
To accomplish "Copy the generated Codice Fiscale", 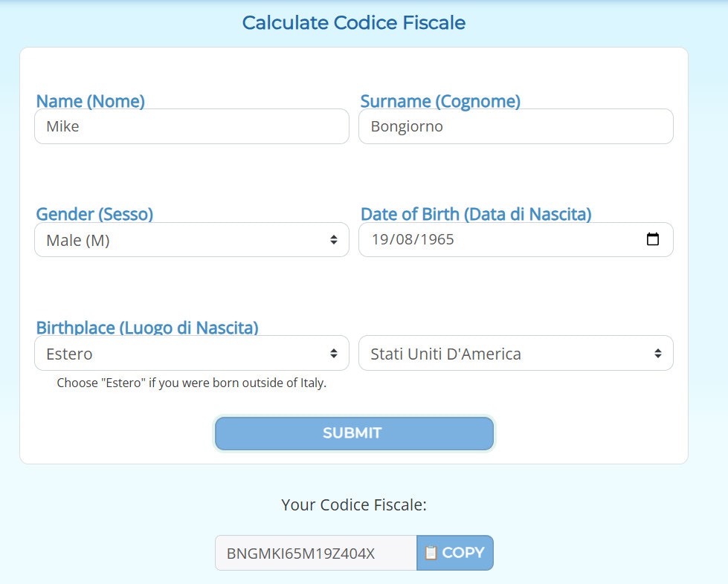I will pyautogui.click(x=455, y=553).
